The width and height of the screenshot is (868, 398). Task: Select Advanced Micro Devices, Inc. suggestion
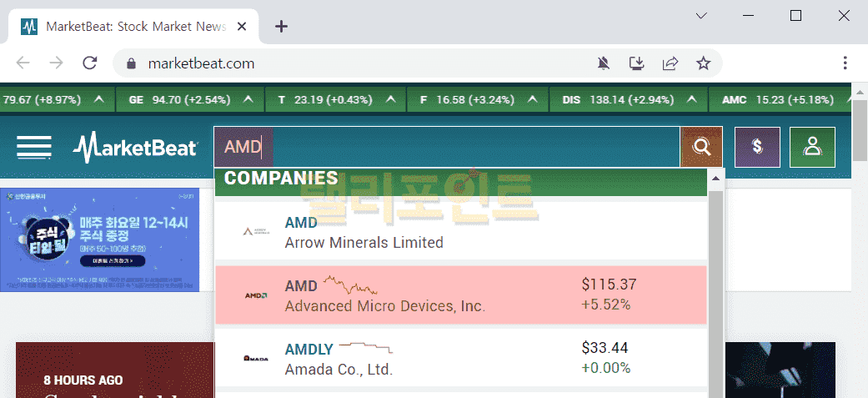[460, 295]
